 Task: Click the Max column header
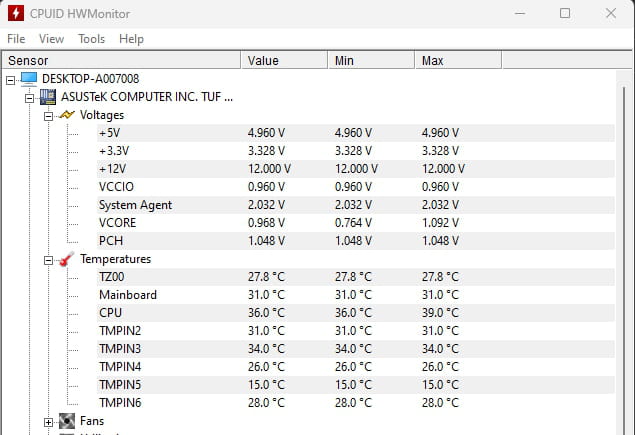458,61
